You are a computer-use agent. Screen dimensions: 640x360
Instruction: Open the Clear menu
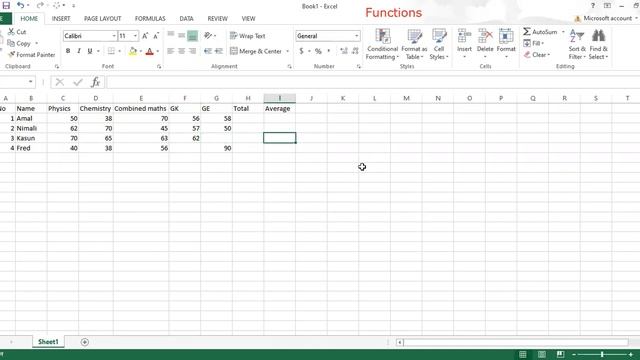537,55
